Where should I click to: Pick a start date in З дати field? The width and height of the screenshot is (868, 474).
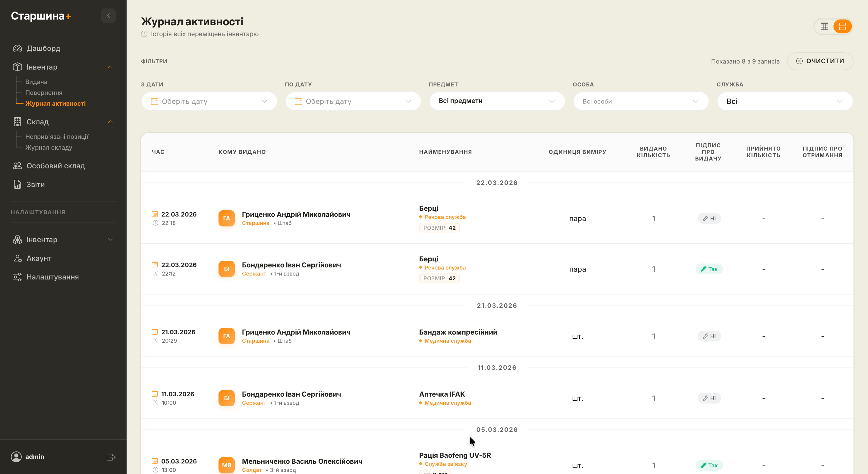209,101
